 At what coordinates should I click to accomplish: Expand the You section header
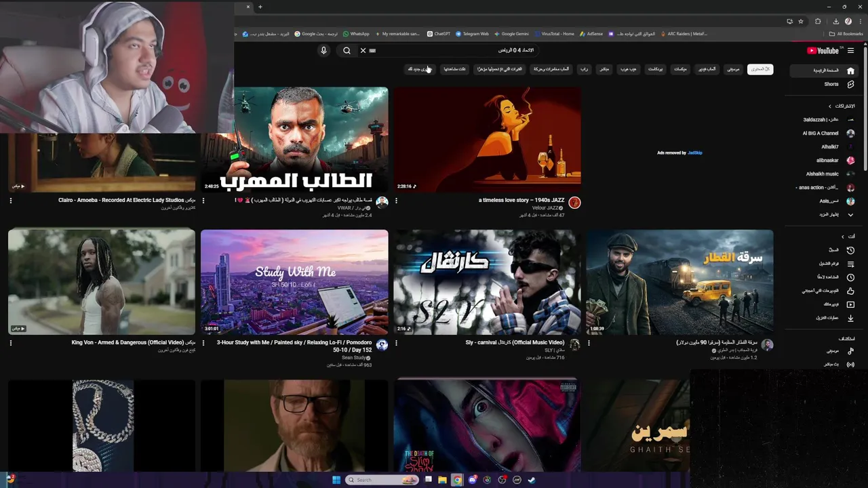pyautogui.click(x=847, y=237)
